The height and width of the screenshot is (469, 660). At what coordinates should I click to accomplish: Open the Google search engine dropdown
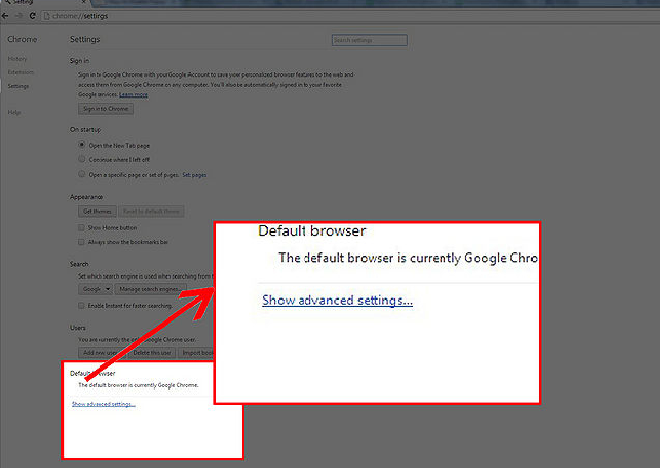95,289
